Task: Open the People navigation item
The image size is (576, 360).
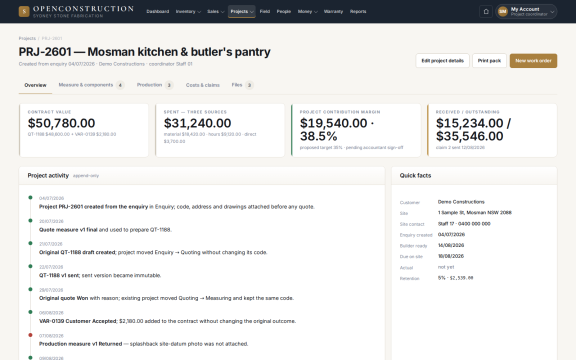Action: coord(284,11)
